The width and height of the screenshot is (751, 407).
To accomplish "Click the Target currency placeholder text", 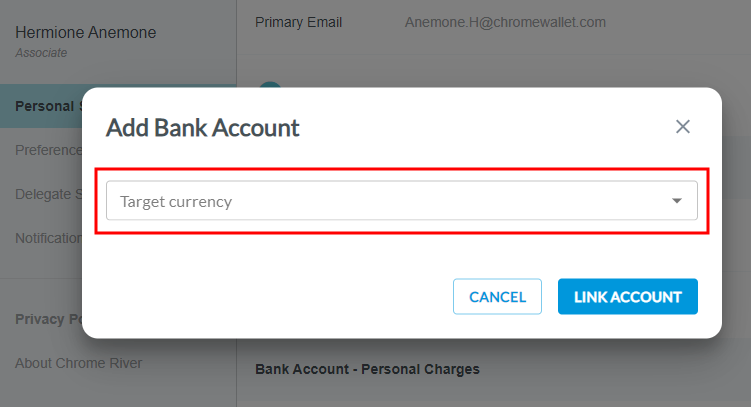I will click(x=176, y=201).
